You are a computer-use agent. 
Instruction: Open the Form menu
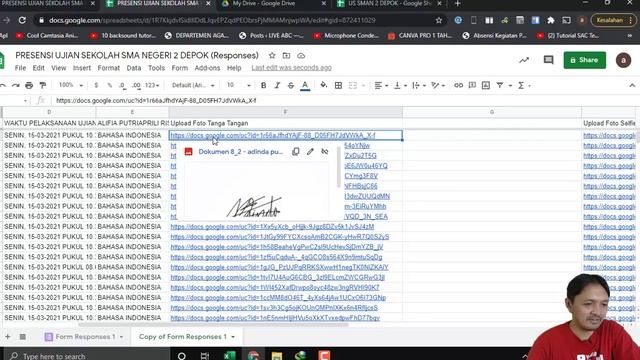180,68
